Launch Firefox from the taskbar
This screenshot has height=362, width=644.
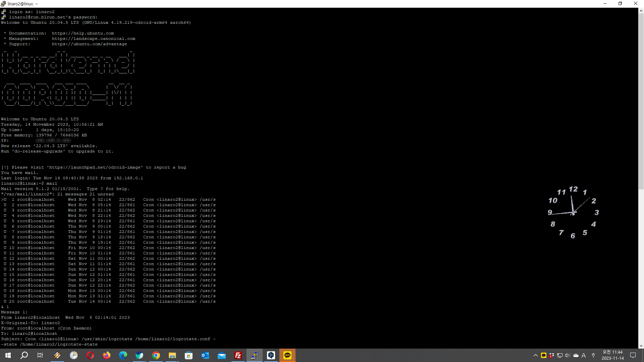coord(106,355)
